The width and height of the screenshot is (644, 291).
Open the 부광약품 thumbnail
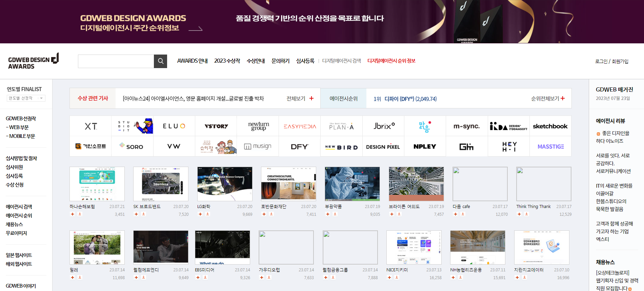point(352,184)
